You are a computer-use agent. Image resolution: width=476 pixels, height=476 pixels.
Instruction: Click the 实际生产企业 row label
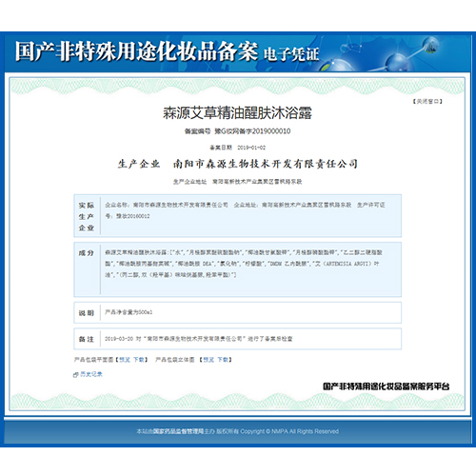tap(87, 216)
